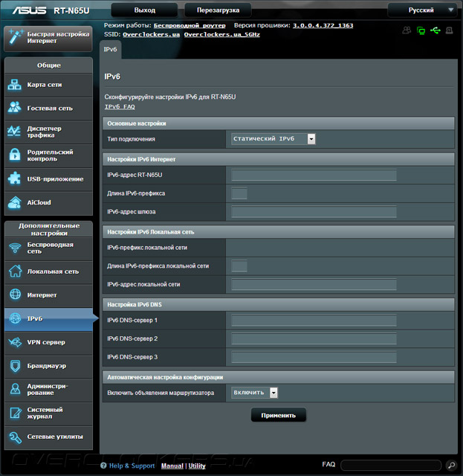The image size is (463, 476).
Task: Open Брандмауэр menu item
Action: [x=48, y=366]
